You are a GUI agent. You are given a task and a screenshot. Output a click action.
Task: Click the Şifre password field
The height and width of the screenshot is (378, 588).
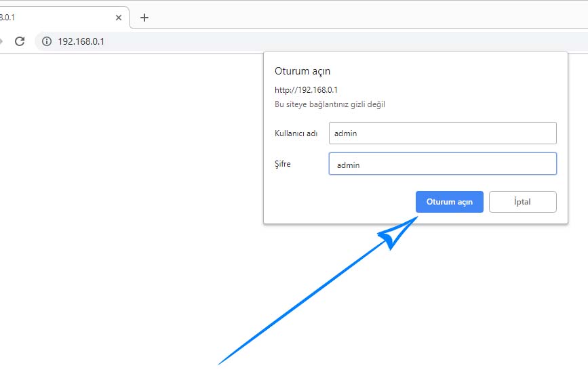click(442, 164)
